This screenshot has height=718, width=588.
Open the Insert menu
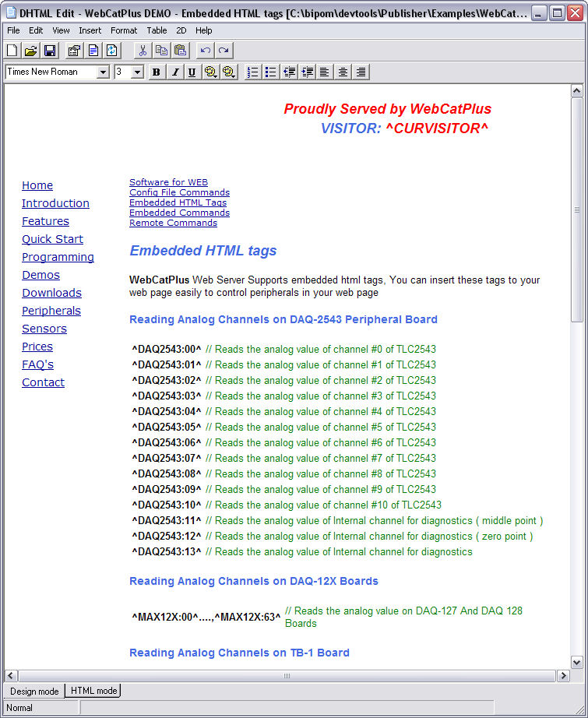pos(90,30)
